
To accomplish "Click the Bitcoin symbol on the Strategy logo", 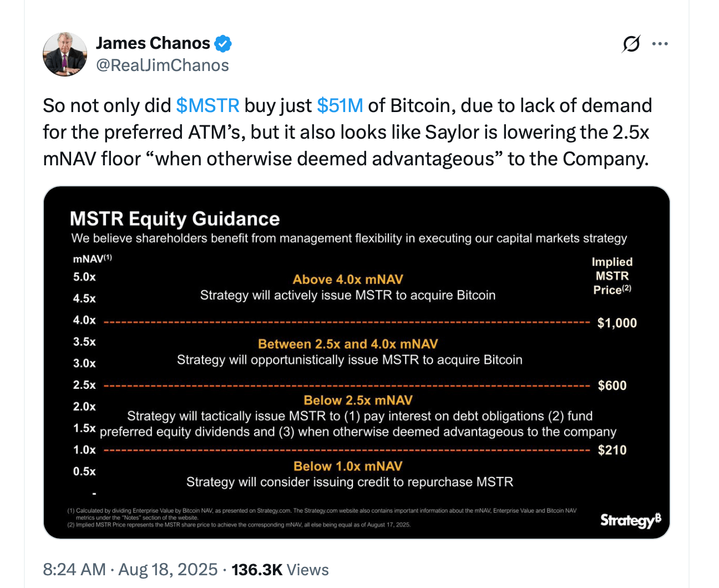I will tap(657, 518).
